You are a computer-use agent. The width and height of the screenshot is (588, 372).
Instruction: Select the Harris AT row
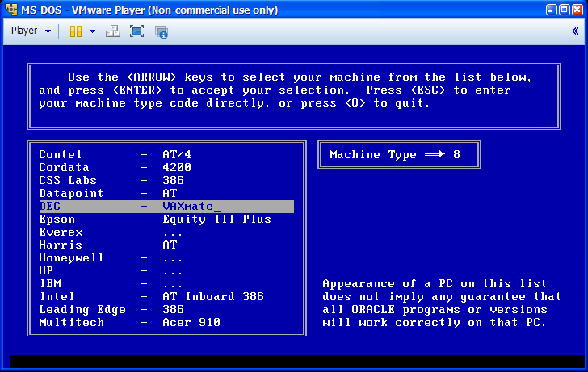166,245
